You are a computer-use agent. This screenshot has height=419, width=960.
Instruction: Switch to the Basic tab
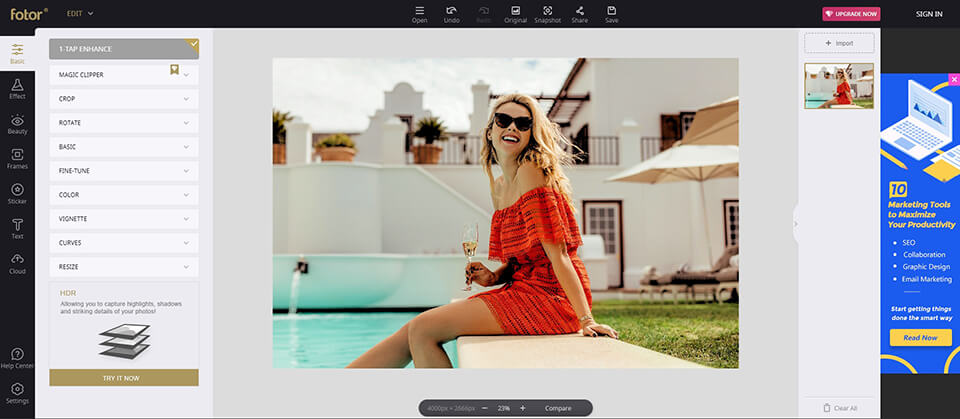tap(17, 52)
